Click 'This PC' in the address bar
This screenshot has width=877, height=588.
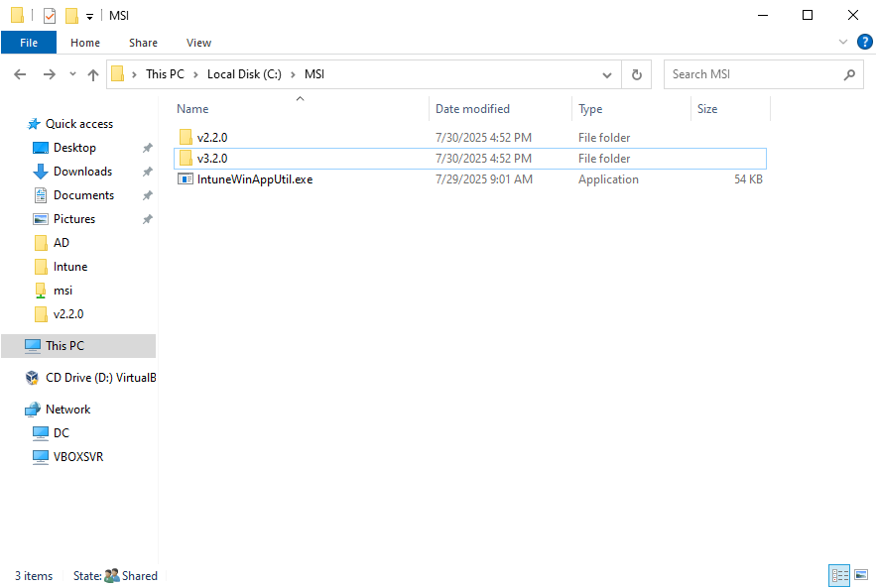point(165,74)
